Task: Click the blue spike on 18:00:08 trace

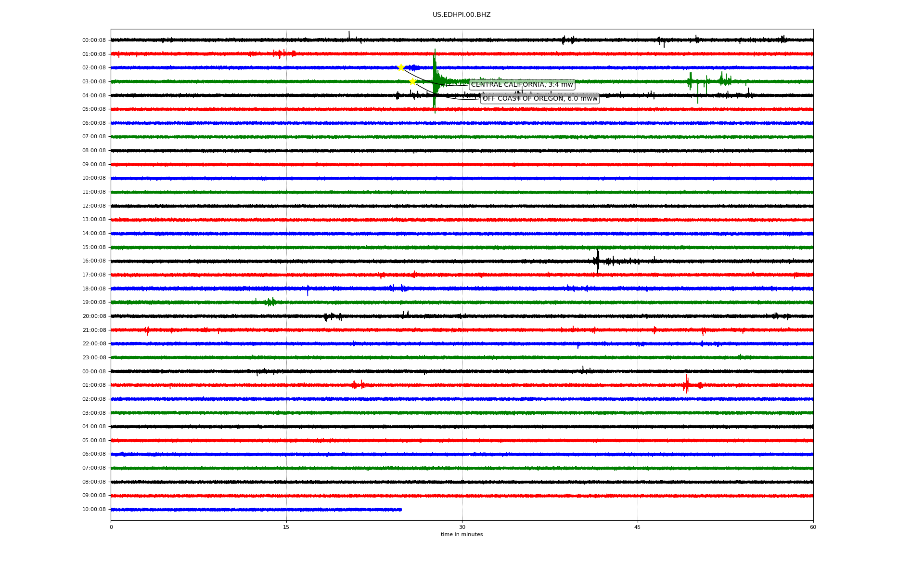Action: pos(308,290)
